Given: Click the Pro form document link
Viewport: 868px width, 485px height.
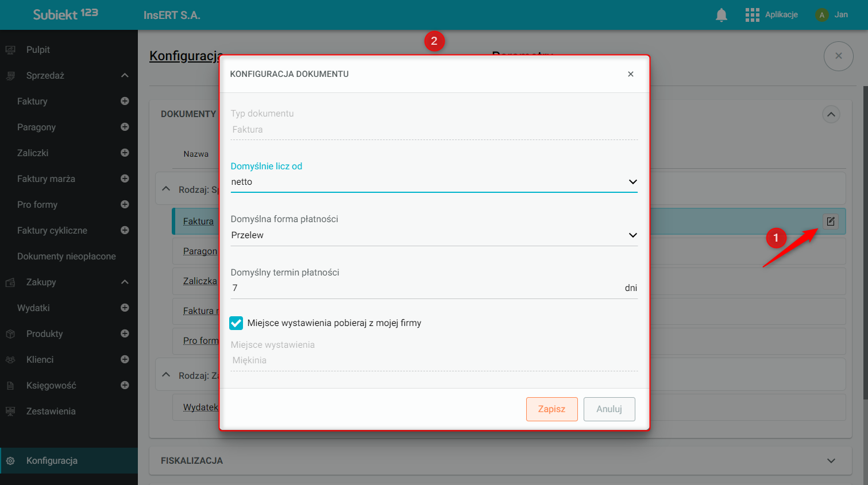Looking at the screenshot, I should click(200, 341).
